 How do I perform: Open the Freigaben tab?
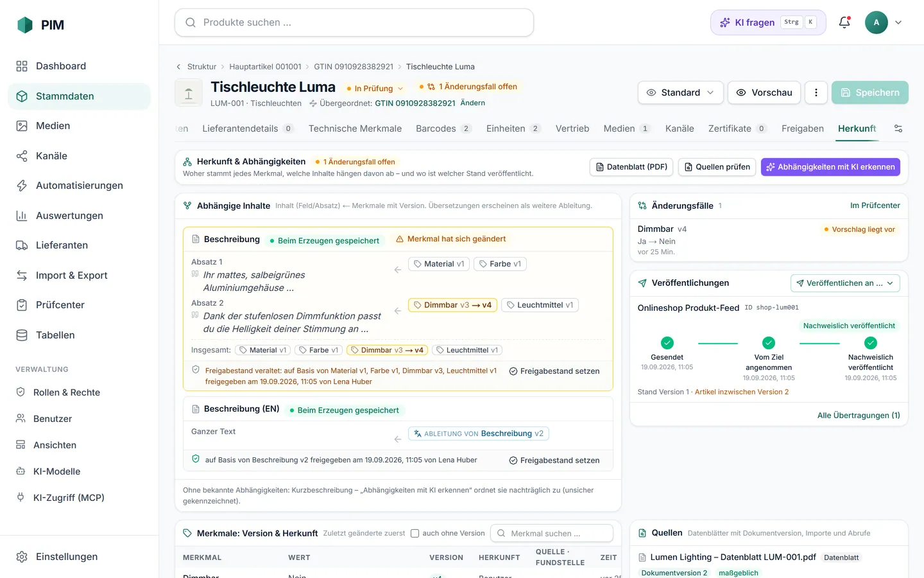click(803, 128)
